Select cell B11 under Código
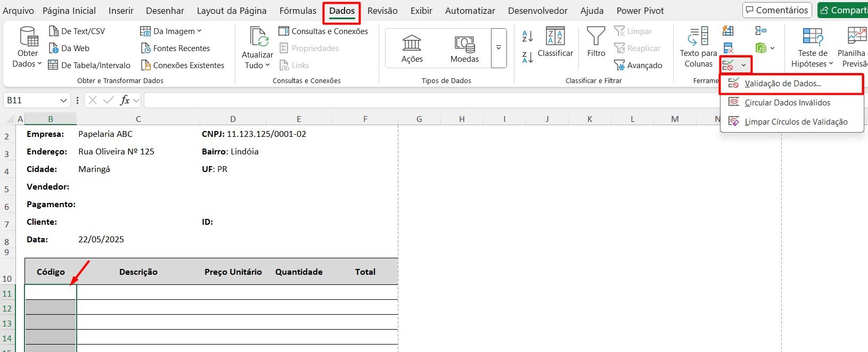 [51, 292]
